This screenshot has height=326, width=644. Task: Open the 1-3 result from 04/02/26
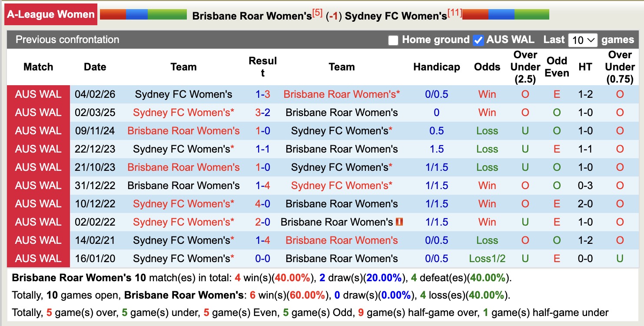[x=262, y=94]
